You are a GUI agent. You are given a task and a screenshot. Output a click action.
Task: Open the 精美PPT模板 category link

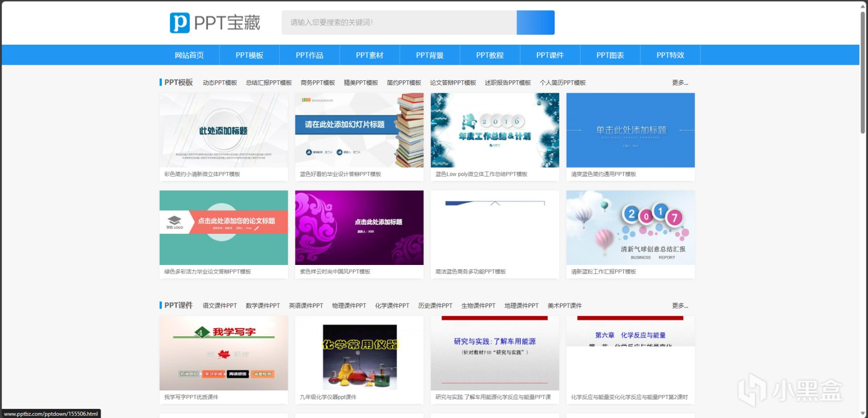point(361,83)
